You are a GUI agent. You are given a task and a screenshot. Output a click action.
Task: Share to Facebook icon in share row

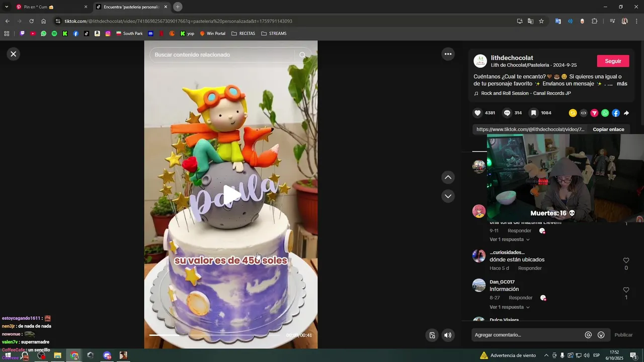tap(616, 113)
